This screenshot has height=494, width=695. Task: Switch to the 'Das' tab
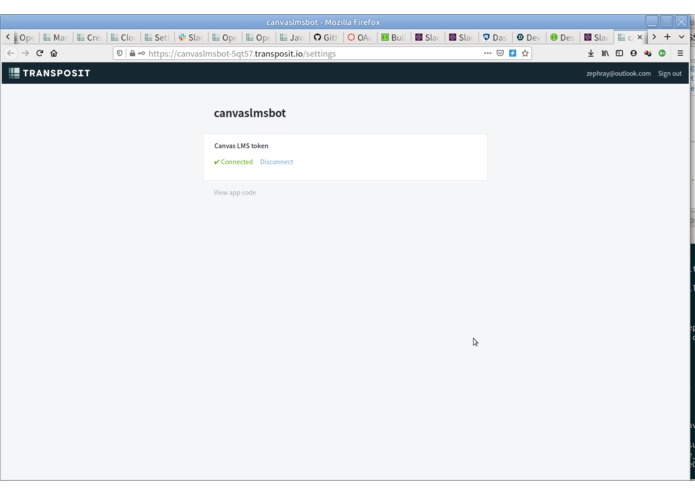pyautogui.click(x=494, y=38)
